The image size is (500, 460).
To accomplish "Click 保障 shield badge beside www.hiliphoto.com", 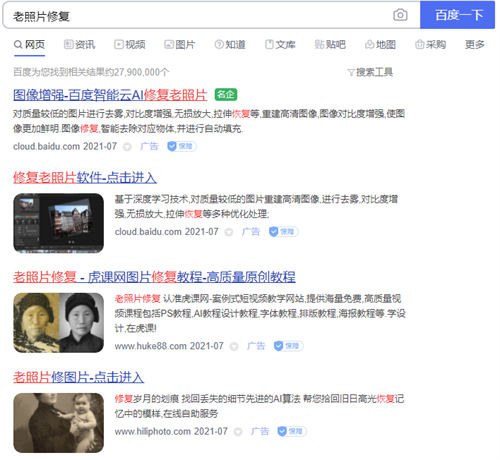I will (292, 431).
